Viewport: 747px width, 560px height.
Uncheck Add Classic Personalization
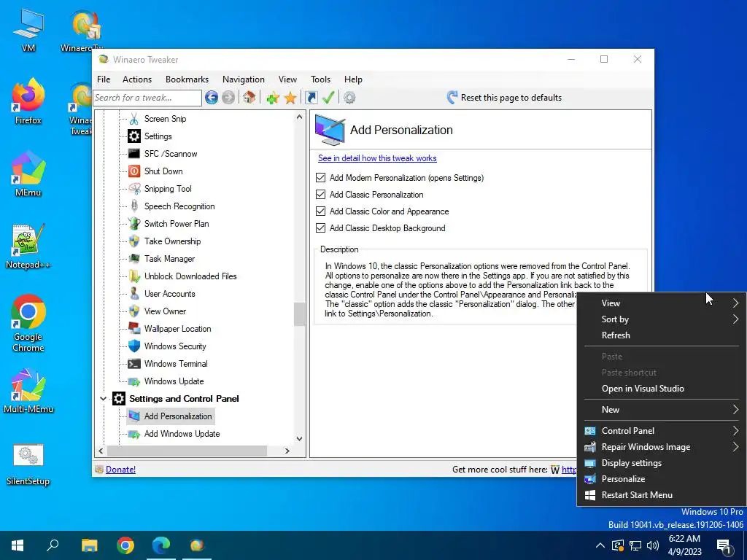[321, 194]
